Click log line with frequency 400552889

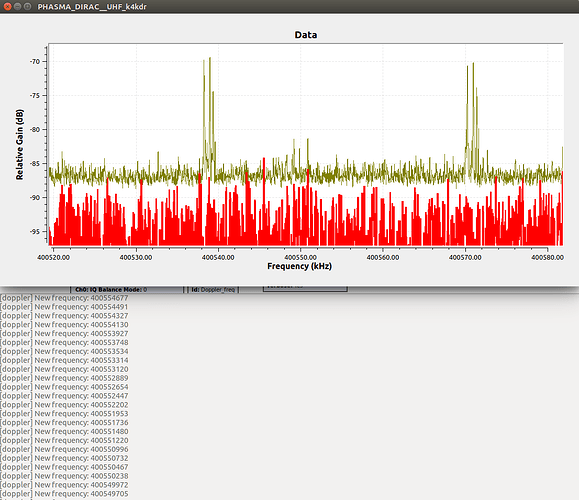(x=64, y=378)
